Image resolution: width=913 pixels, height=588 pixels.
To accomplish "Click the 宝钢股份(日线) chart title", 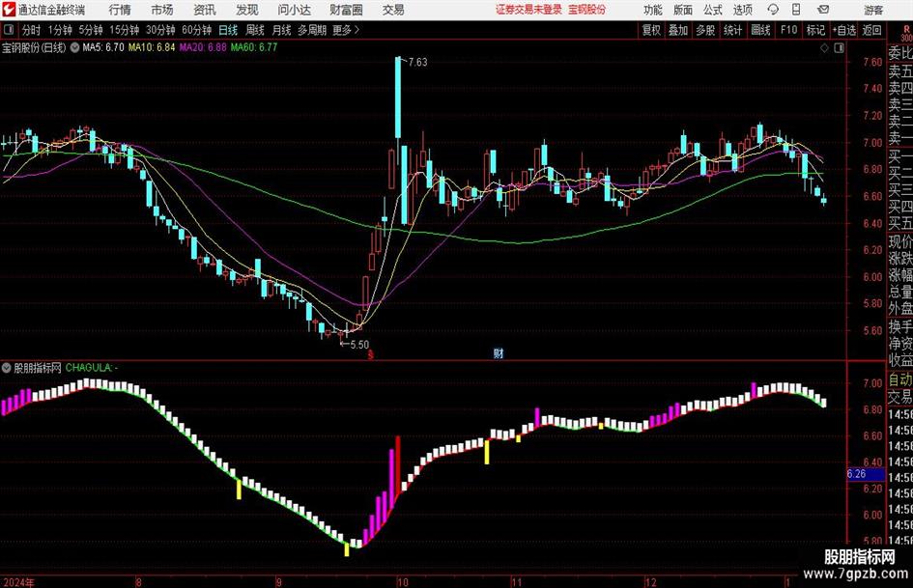I will pyautogui.click(x=34, y=47).
